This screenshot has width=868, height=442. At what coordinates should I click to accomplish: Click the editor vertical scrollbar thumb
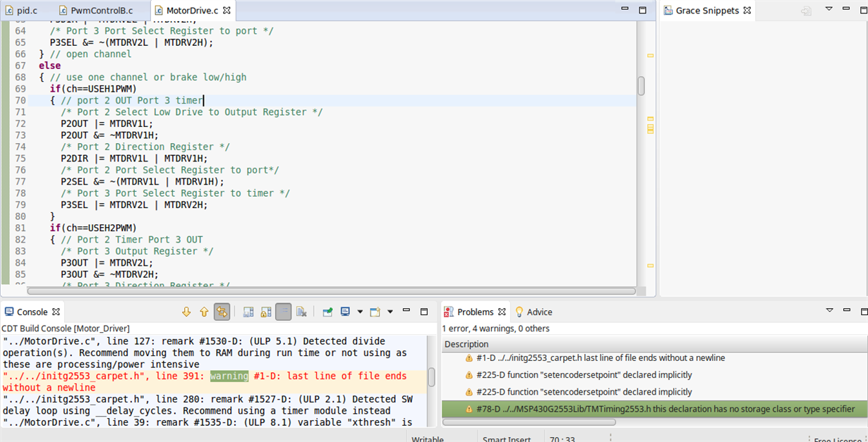[x=641, y=85]
